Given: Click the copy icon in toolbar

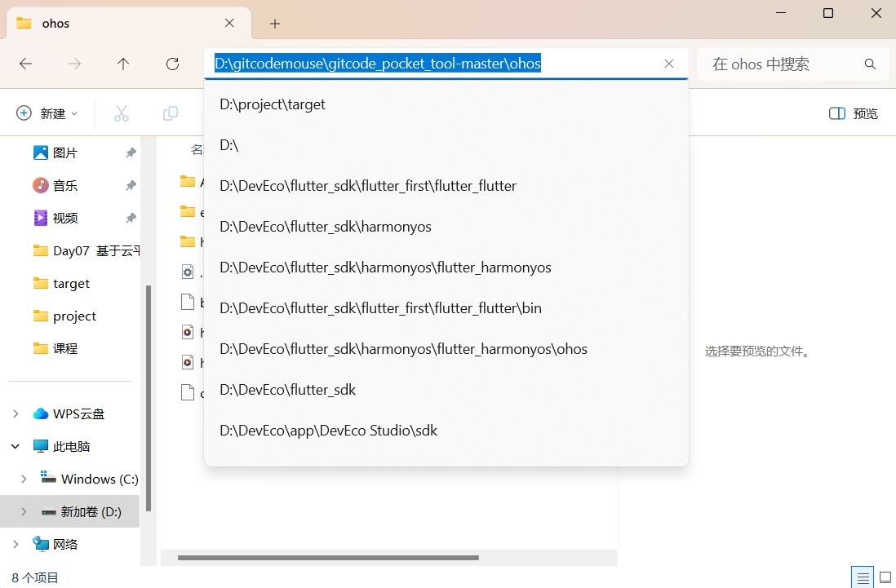Looking at the screenshot, I should pos(171,113).
